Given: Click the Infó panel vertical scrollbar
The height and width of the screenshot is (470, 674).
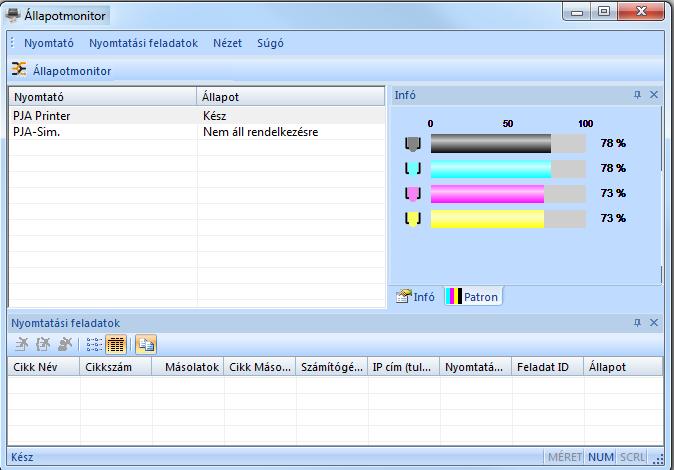Looking at the screenshot, I should 662,195.
